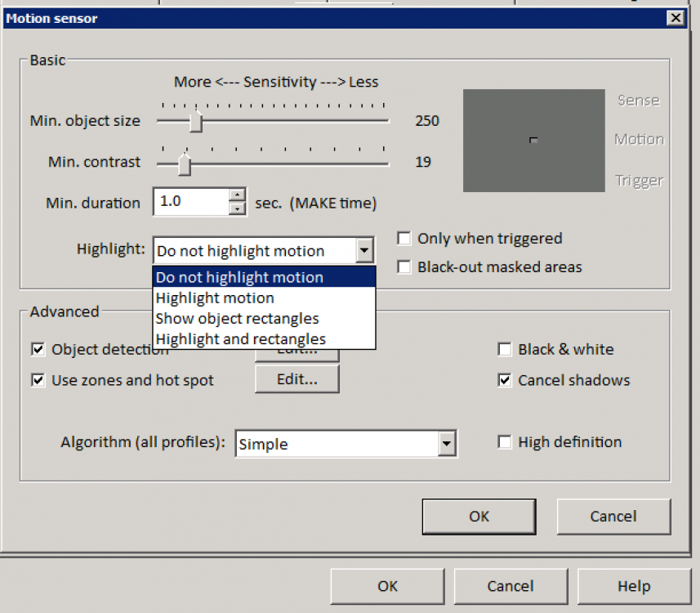700x613 pixels.
Task: Enable 'Only when triggered' checkbox
Action: click(x=404, y=239)
